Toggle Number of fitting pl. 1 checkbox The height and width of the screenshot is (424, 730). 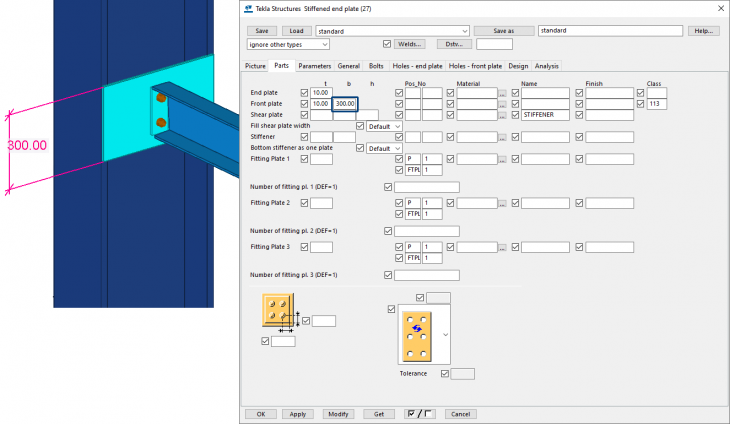388,187
